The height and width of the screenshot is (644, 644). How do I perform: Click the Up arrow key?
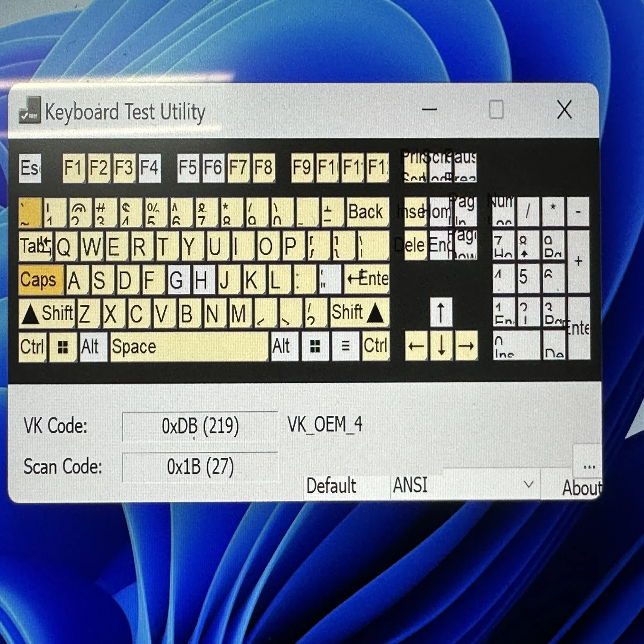click(441, 312)
